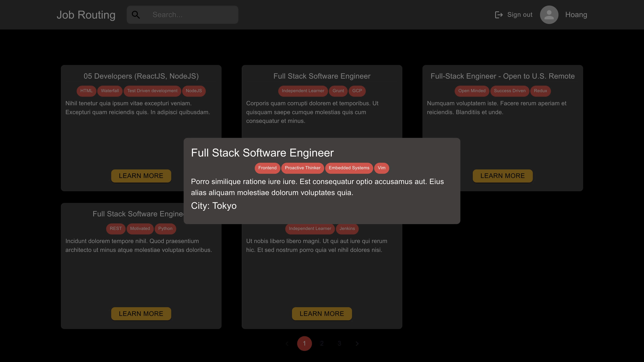Select Embedded Systems tag in modal
Screen dimensions: 644x362
point(349,168)
